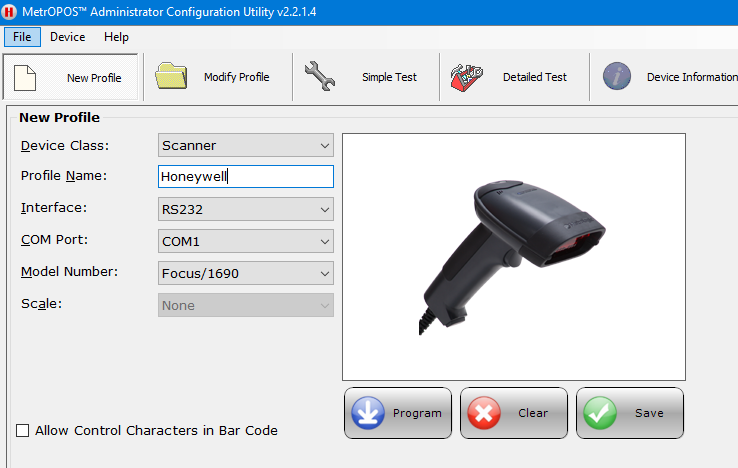Click the blue download arrow Program icon
This screenshot has height=468, width=738.
coord(368,413)
